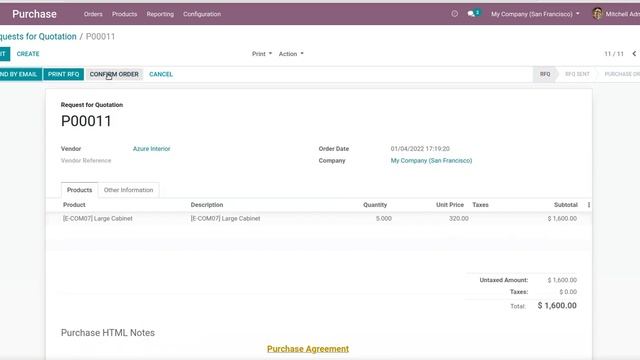Click the Taxes column header
The image size is (640, 360).
480,205
